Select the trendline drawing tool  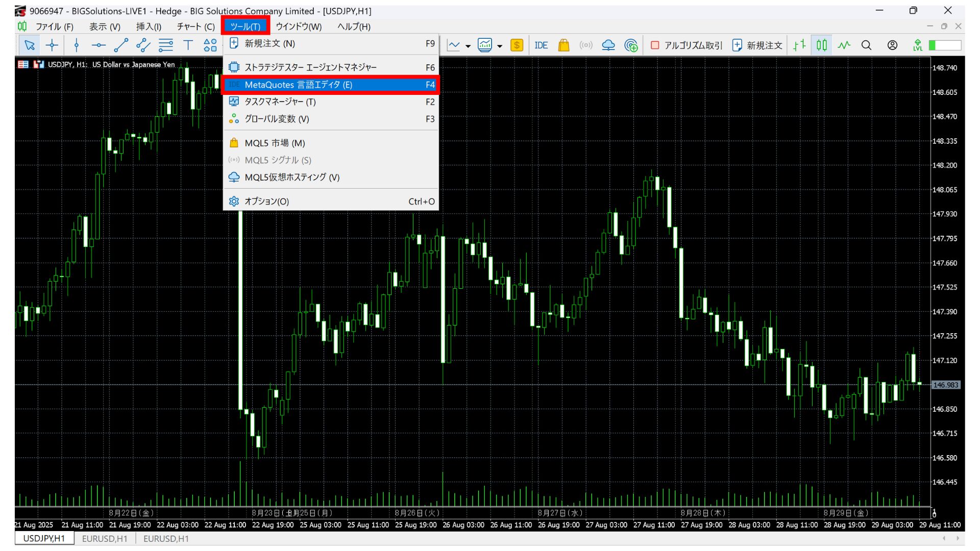[121, 45]
